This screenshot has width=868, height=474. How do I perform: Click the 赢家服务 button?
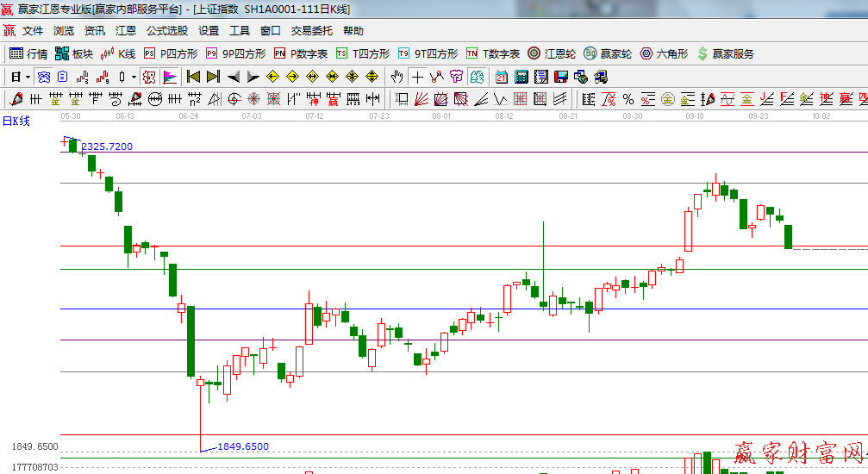(725, 53)
